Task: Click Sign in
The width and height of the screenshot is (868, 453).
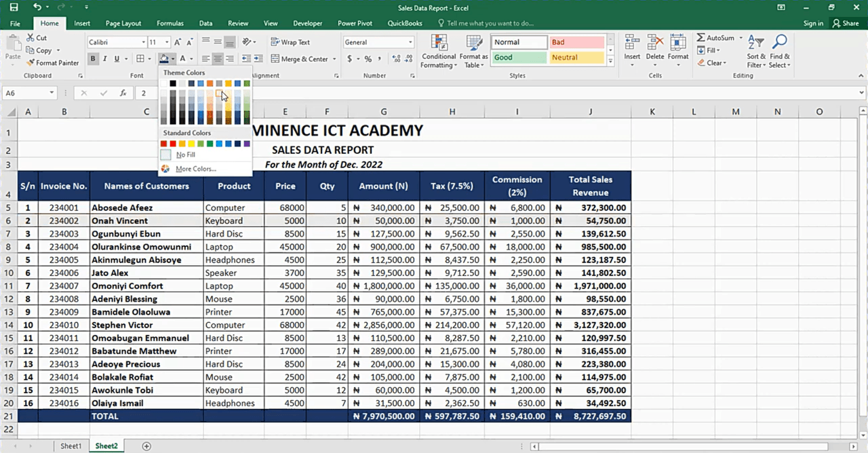Action: [x=813, y=23]
